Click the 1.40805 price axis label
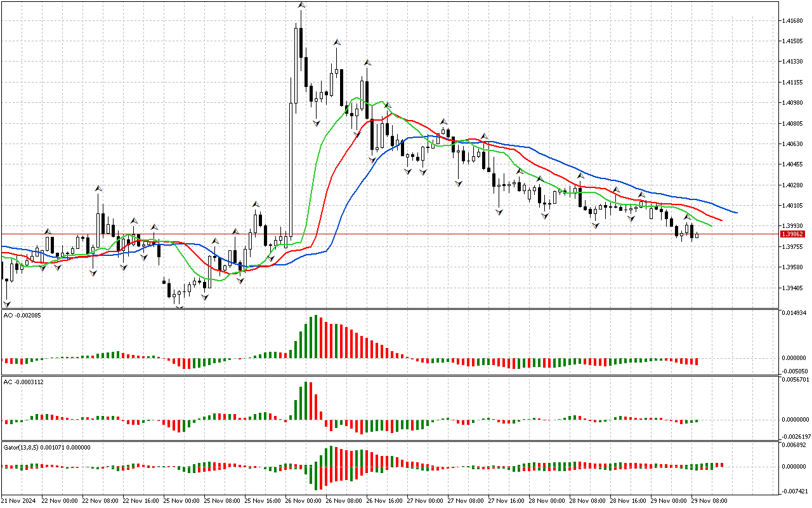The image size is (812, 508). [x=792, y=124]
